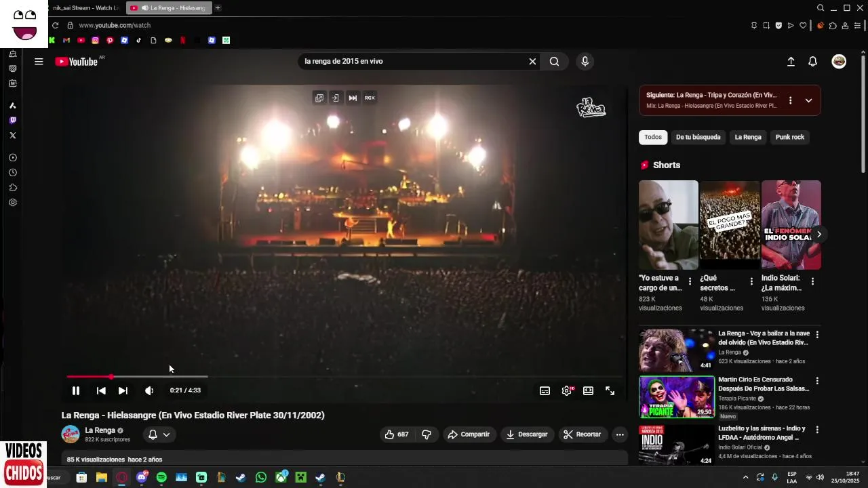Dislike the video

[427, 434]
